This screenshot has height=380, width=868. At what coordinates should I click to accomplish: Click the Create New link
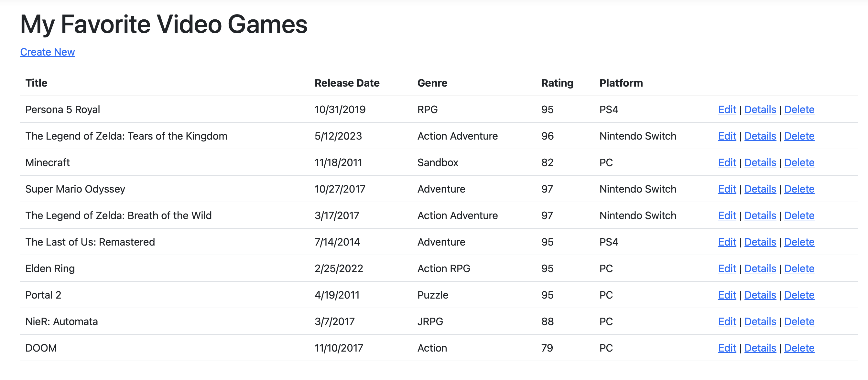[x=48, y=52]
